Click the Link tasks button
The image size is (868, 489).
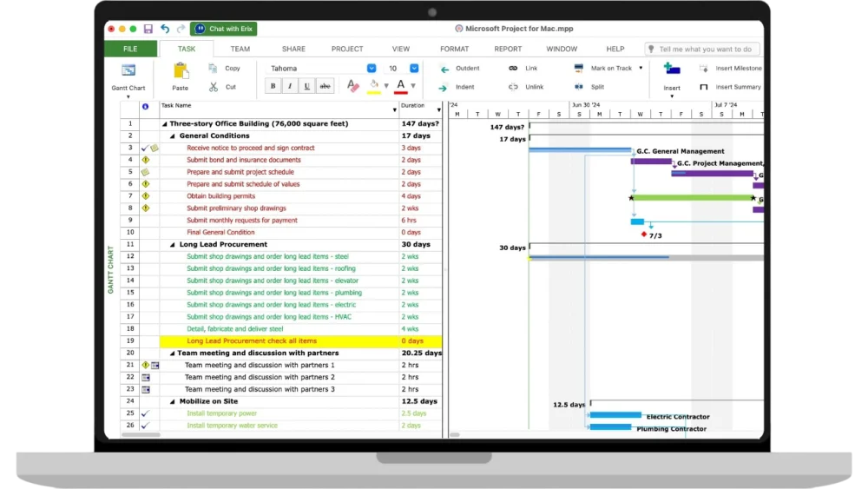point(523,68)
